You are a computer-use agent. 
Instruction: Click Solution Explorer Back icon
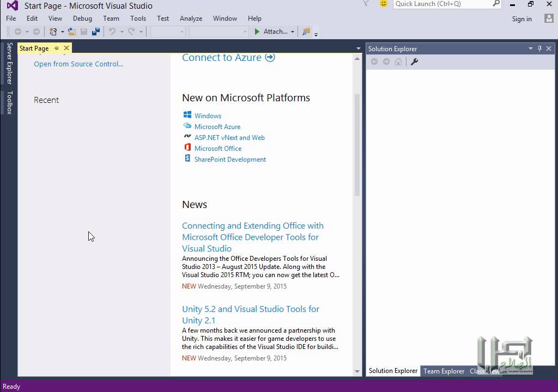click(x=374, y=62)
